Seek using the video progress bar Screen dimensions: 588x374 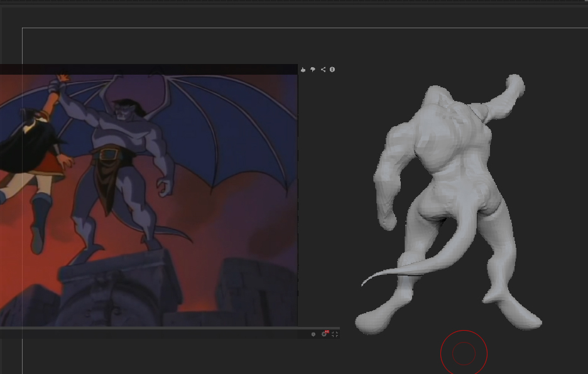[170, 328]
